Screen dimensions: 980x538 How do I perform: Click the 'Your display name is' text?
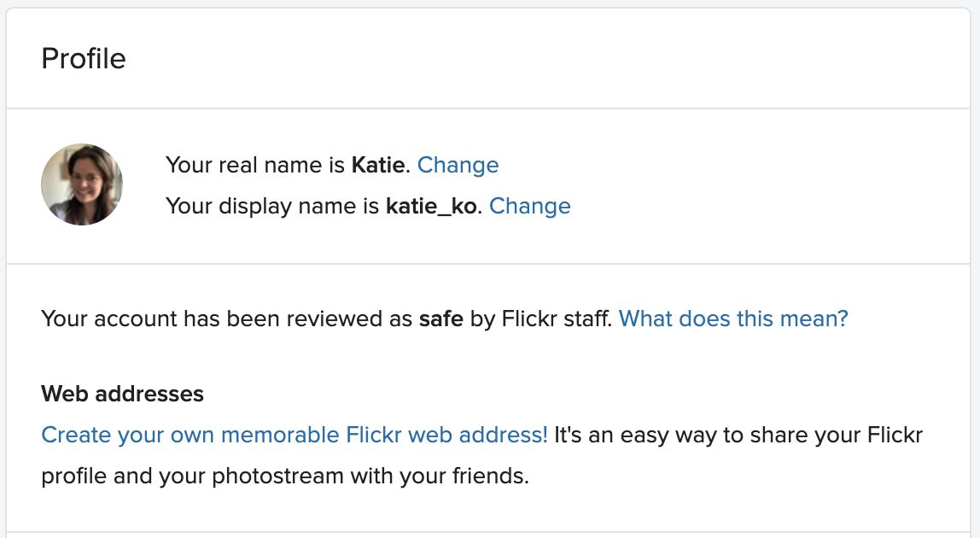(272, 207)
